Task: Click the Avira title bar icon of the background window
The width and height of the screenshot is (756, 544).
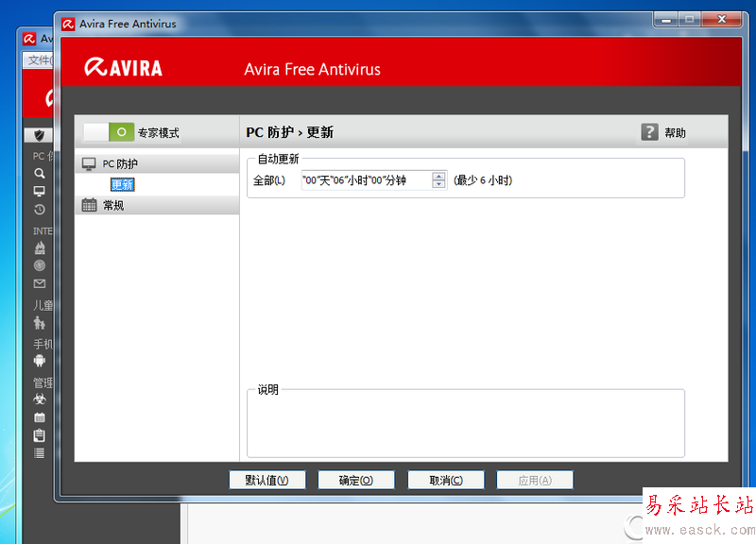Action: (x=29, y=39)
